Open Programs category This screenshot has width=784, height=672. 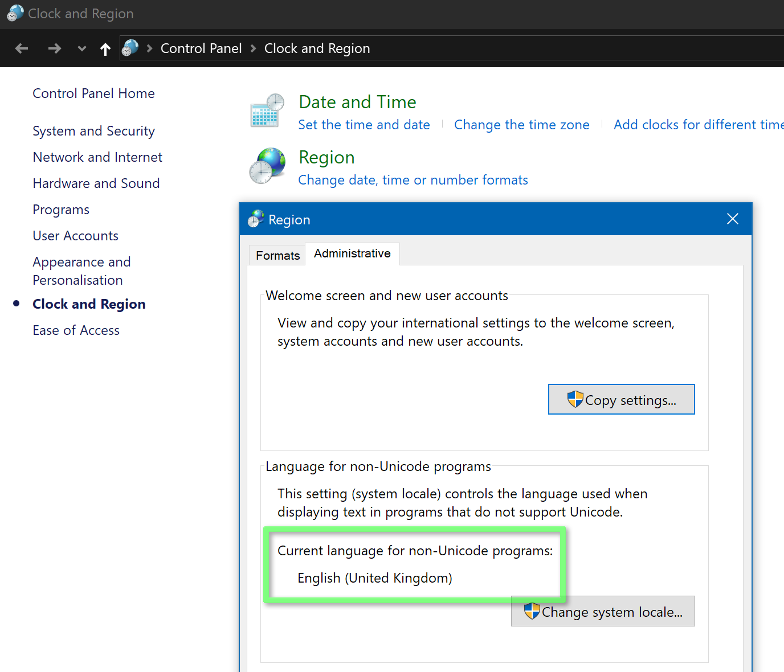[61, 210]
